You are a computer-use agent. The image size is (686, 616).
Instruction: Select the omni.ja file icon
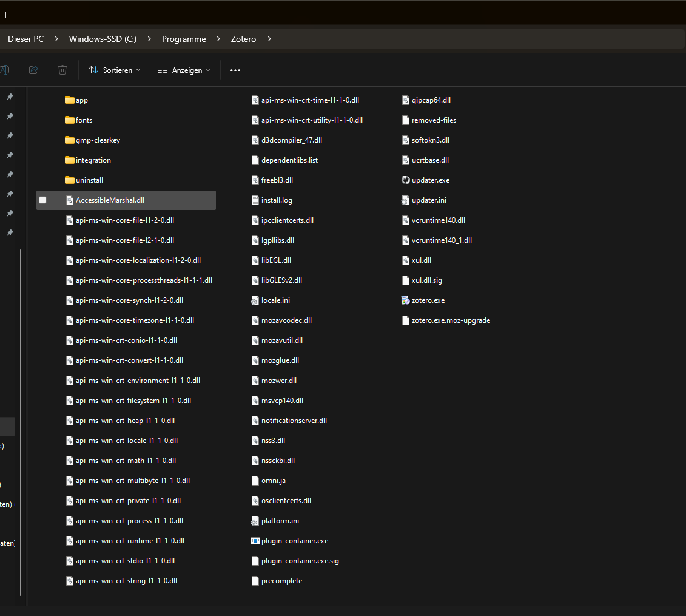[x=255, y=481]
